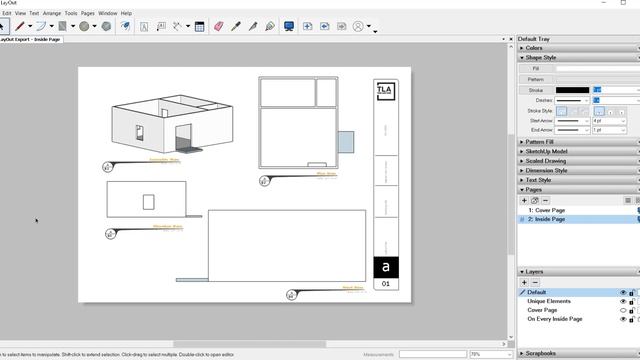Viewport: 640px width, 360px height.
Task: Click the white Fill color swatch
Action: pyautogui.click(x=597, y=69)
